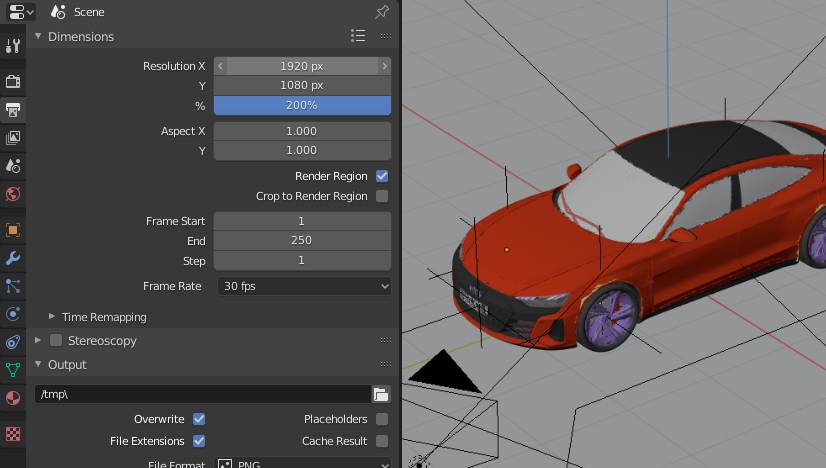Expand the Stereoscopy panel

(38, 340)
